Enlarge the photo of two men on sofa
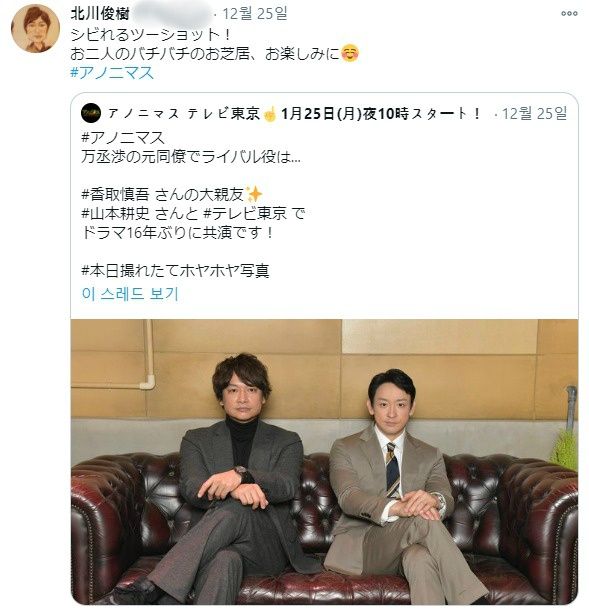The width and height of the screenshot is (589, 614). point(324,462)
